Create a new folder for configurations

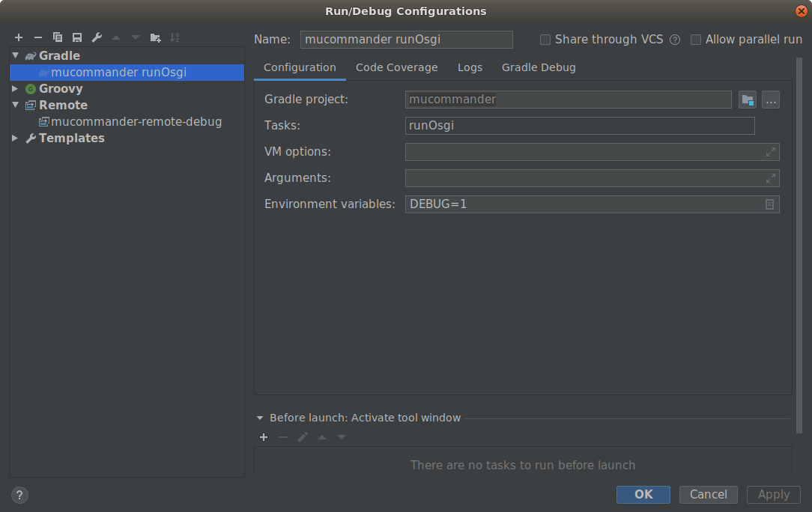[155, 37]
